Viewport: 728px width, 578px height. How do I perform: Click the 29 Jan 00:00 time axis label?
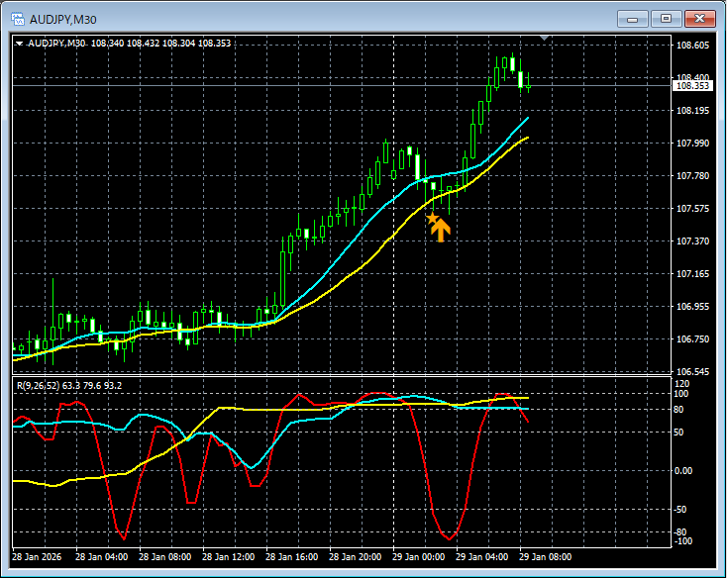[418, 556]
